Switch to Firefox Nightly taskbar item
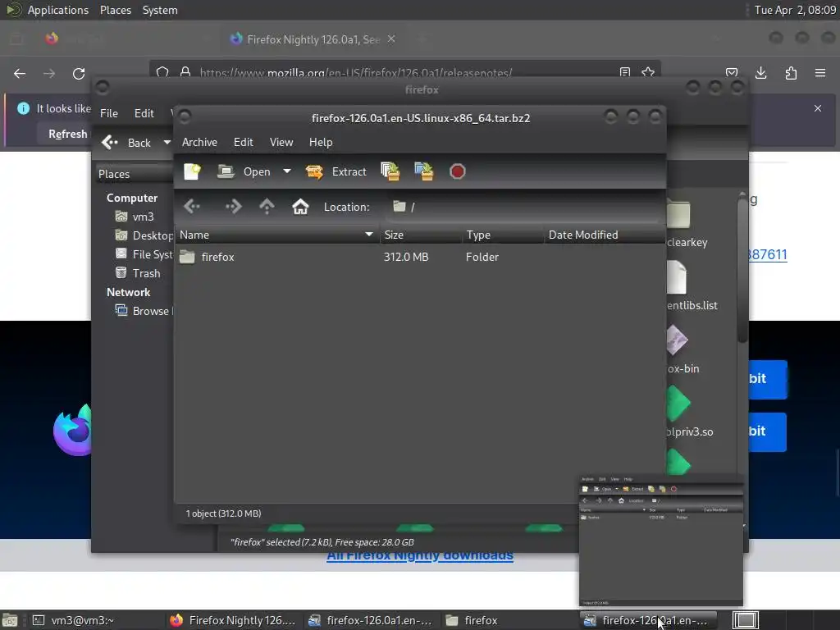This screenshot has width=840, height=630. click(x=233, y=620)
